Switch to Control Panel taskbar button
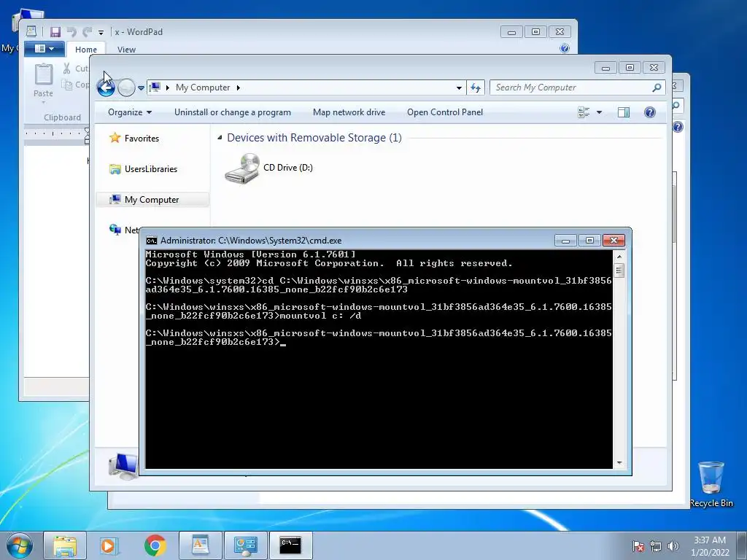The image size is (747, 560). [x=246, y=545]
